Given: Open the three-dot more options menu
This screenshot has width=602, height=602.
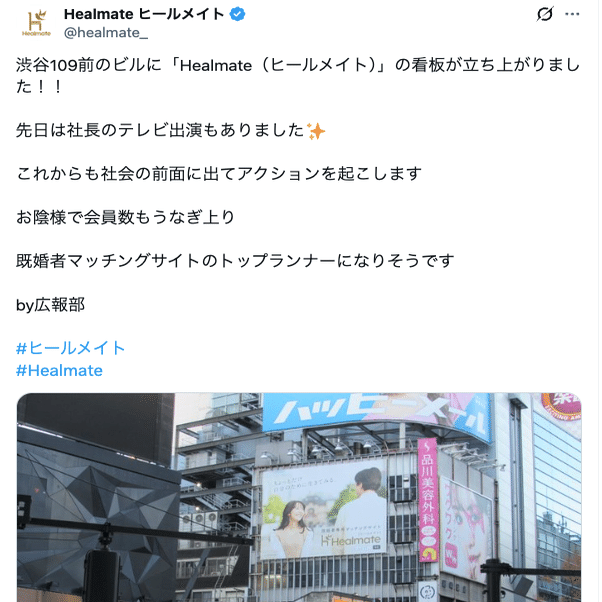Looking at the screenshot, I should point(572,14).
